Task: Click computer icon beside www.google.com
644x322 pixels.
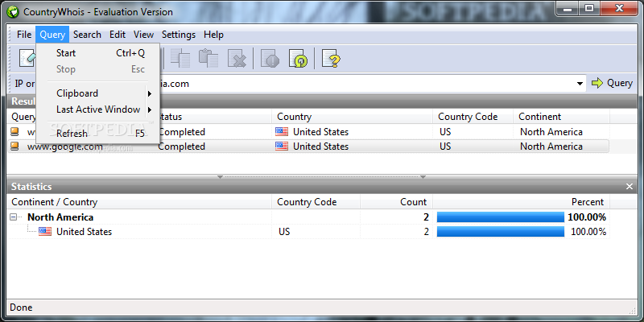Action: point(14,147)
